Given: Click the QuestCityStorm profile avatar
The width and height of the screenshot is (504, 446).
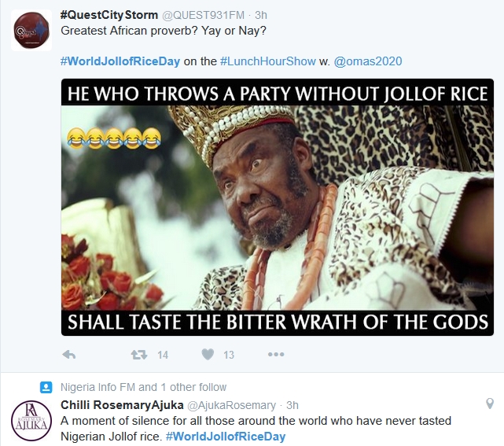Looking at the screenshot, I should point(31,31).
